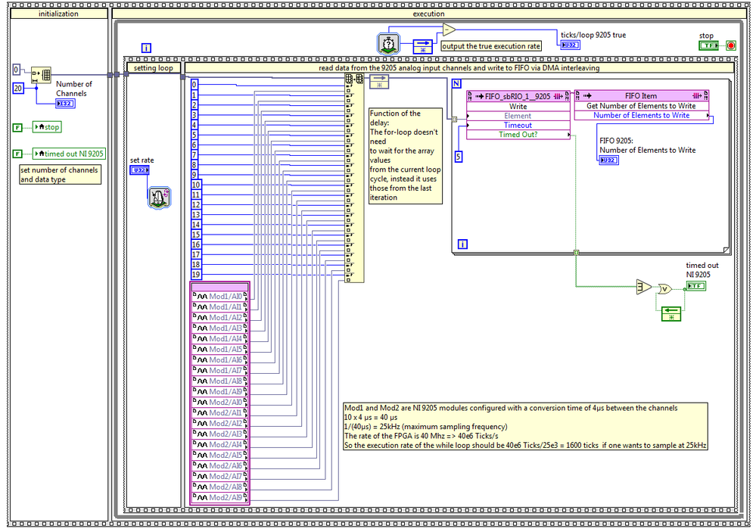Click the For Loop resize corner handle
Viewport: 756px width, 532px height.
726,250
